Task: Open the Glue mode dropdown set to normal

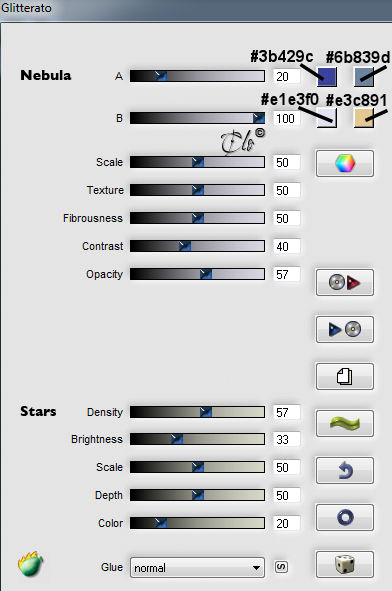Action: 197,568
